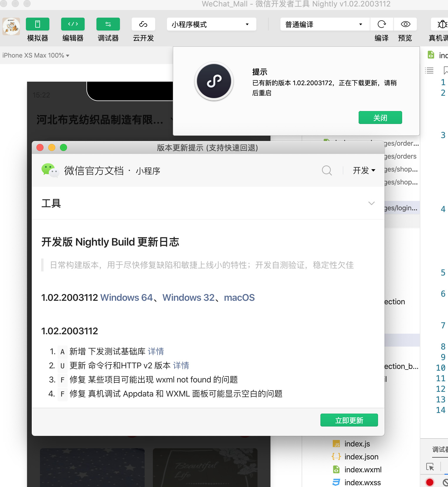Image resolution: width=448 pixels, height=487 pixels.
Task: Open index.js in file tree
Action: coord(357,444)
